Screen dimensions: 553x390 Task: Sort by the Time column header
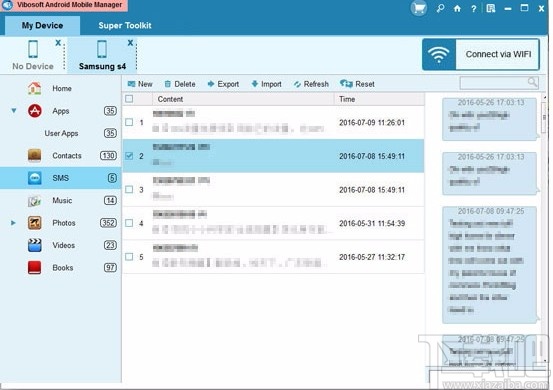[379, 99]
